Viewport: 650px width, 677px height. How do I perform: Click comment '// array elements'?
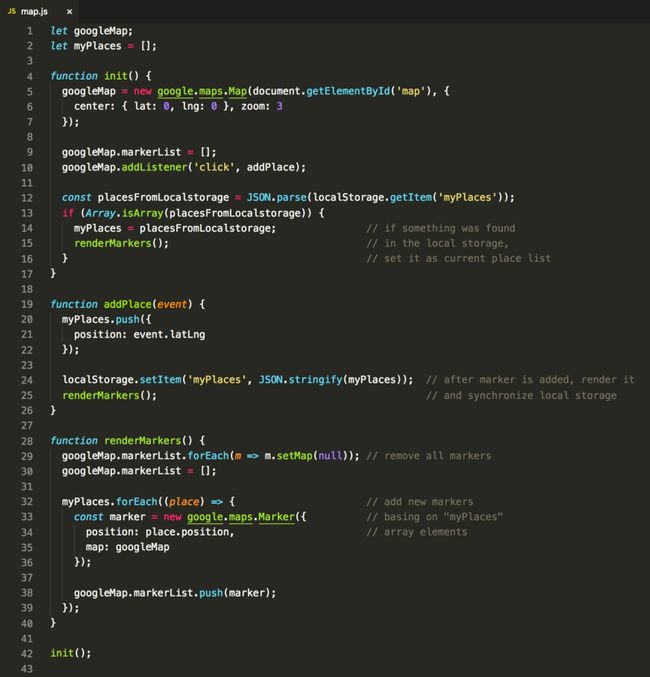[417, 532]
